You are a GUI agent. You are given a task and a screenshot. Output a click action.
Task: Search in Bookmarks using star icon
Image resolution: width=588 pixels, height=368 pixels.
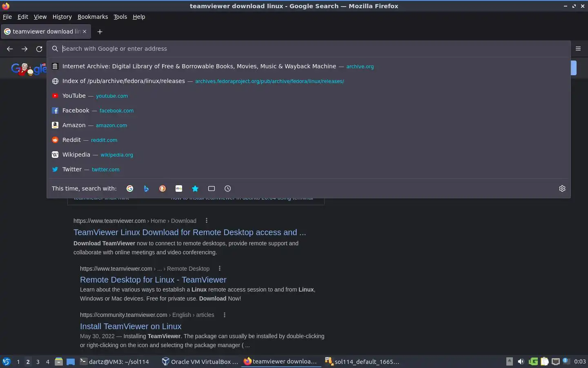tap(195, 188)
